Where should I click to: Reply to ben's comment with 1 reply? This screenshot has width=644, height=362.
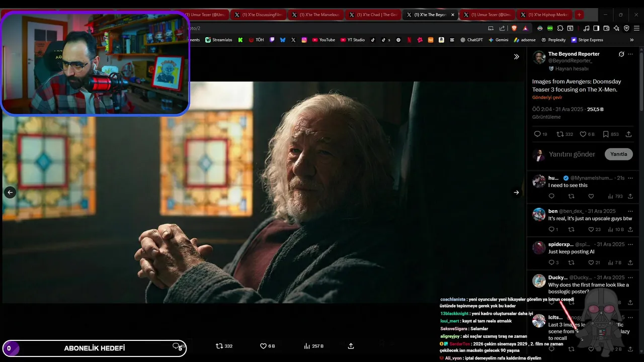[553, 229]
